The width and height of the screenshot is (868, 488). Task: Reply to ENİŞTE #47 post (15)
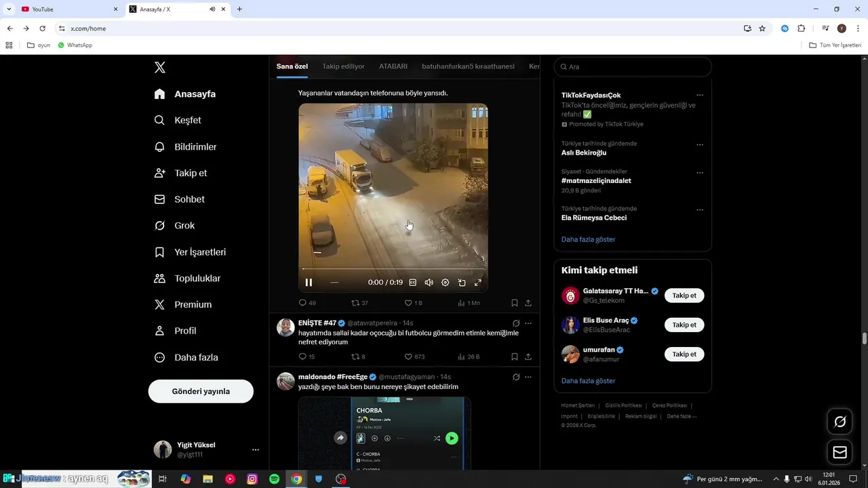307,357
